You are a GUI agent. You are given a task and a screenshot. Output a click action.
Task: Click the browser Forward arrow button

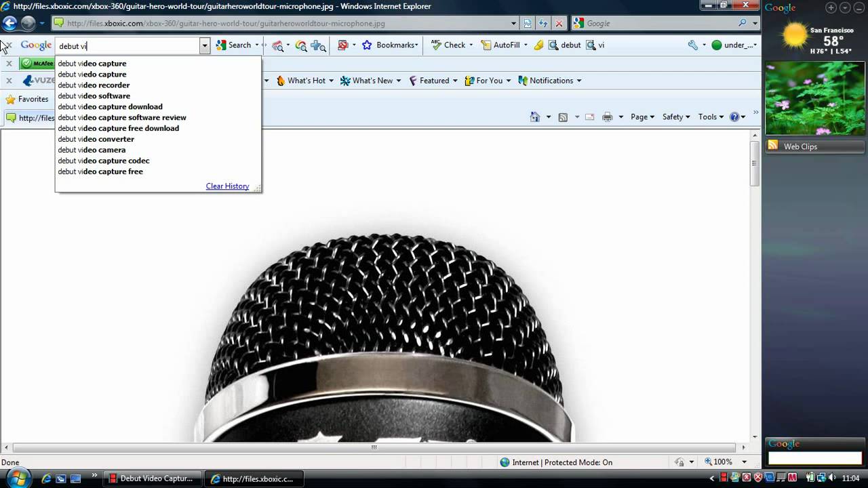[28, 23]
